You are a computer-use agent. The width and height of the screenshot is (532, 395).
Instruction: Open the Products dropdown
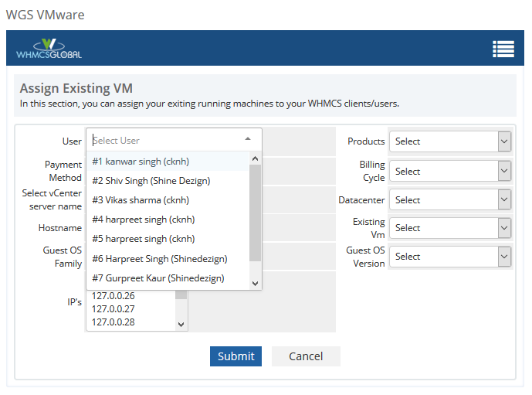[449, 141]
